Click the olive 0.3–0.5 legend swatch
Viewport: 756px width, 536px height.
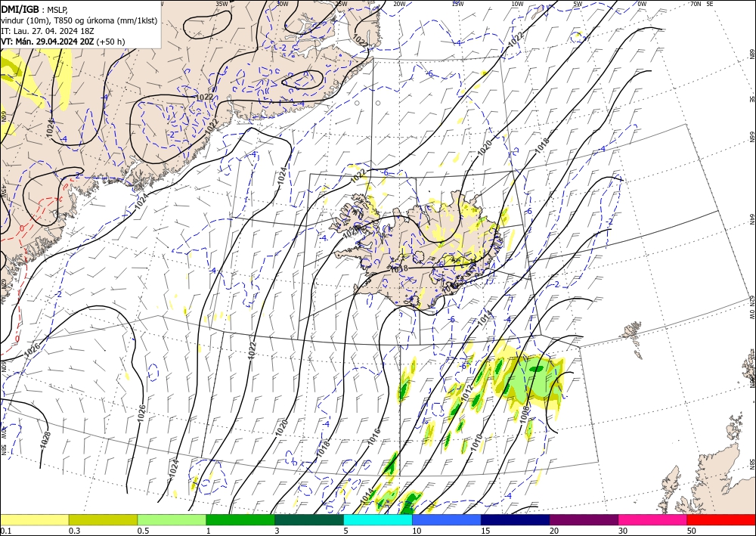(103, 519)
